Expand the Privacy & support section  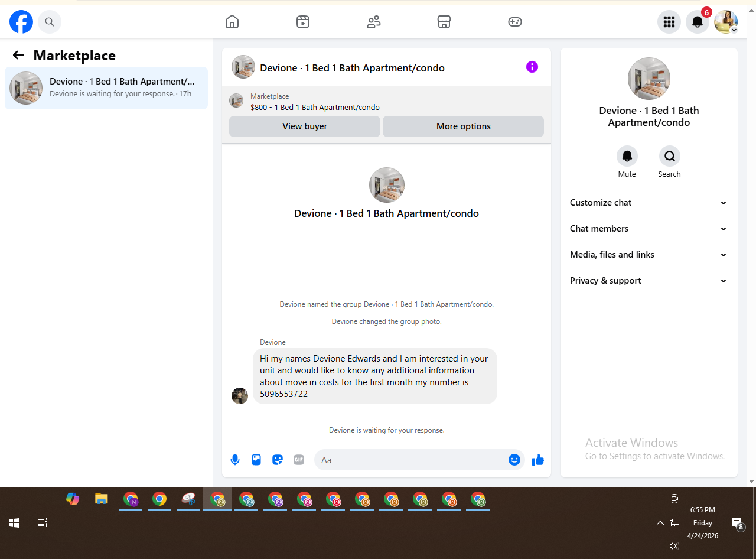click(x=649, y=281)
